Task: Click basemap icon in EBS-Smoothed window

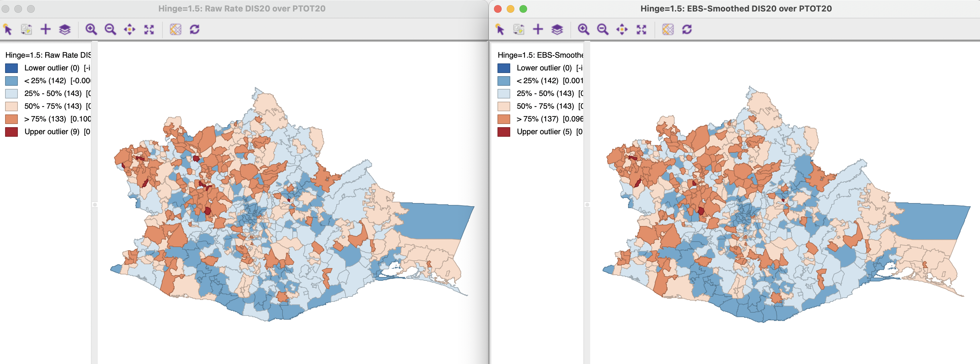Action: point(668,29)
